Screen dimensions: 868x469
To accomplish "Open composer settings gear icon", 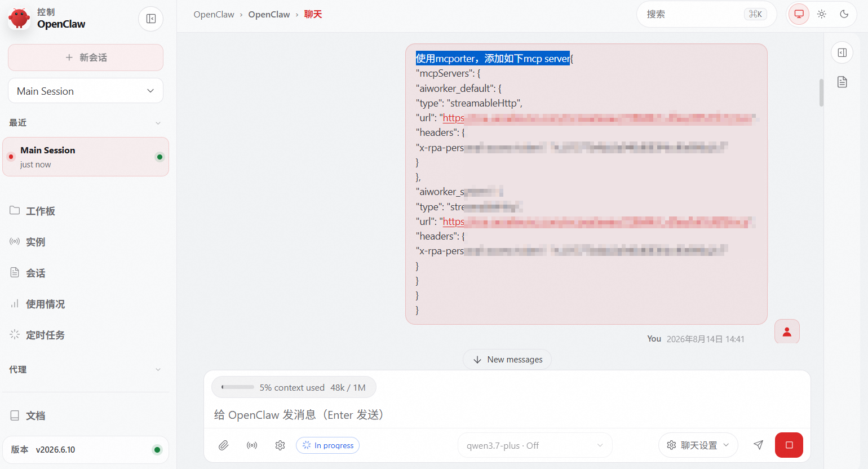I will point(280,445).
